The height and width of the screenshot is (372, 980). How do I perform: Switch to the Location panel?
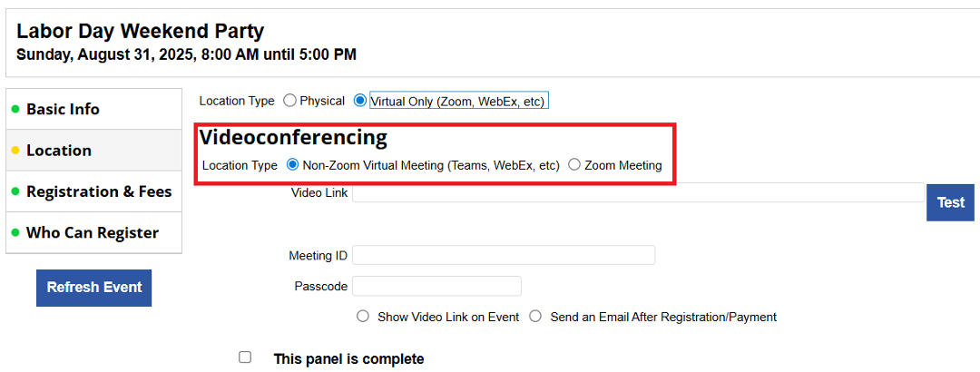59,151
